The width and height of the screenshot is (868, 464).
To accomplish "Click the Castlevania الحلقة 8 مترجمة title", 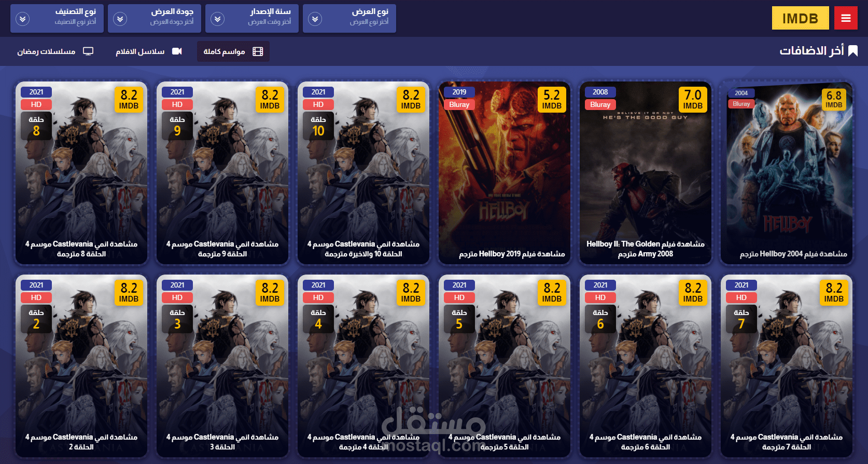I will (81, 249).
